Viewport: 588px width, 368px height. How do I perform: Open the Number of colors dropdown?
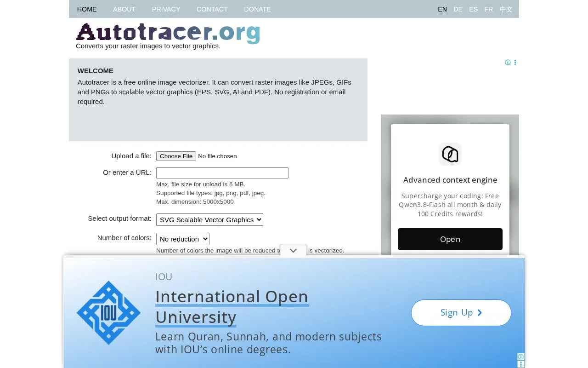[183, 239]
